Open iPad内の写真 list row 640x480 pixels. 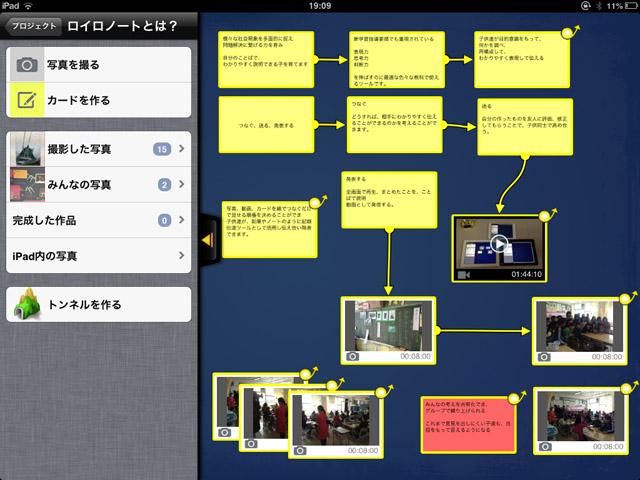99,256
